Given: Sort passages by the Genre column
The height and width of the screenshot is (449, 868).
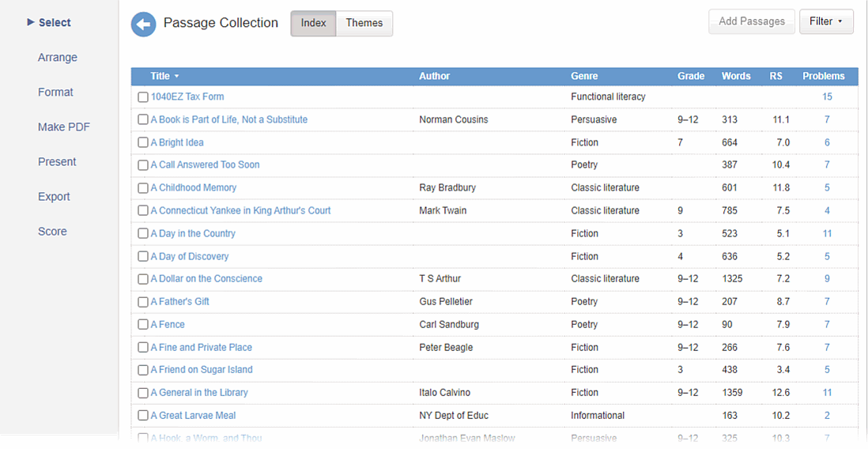Looking at the screenshot, I should tap(584, 77).
